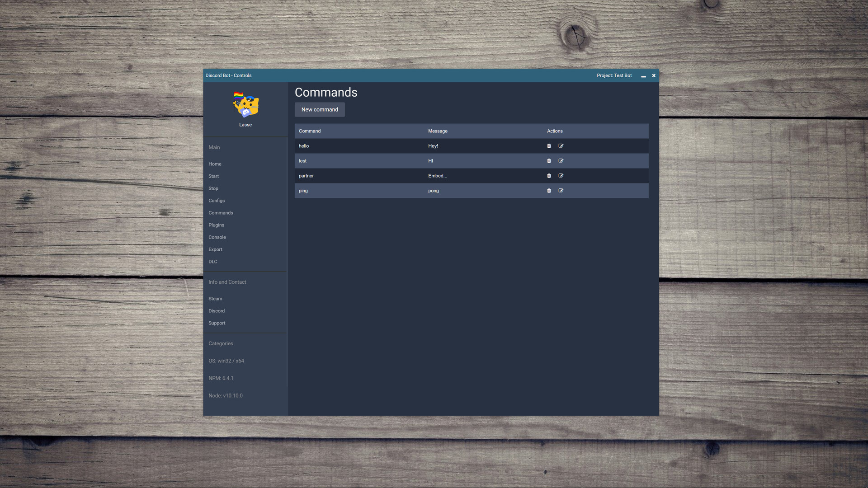Click the Home navigation item
The width and height of the screenshot is (868, 488).
[x=215, y=164]
